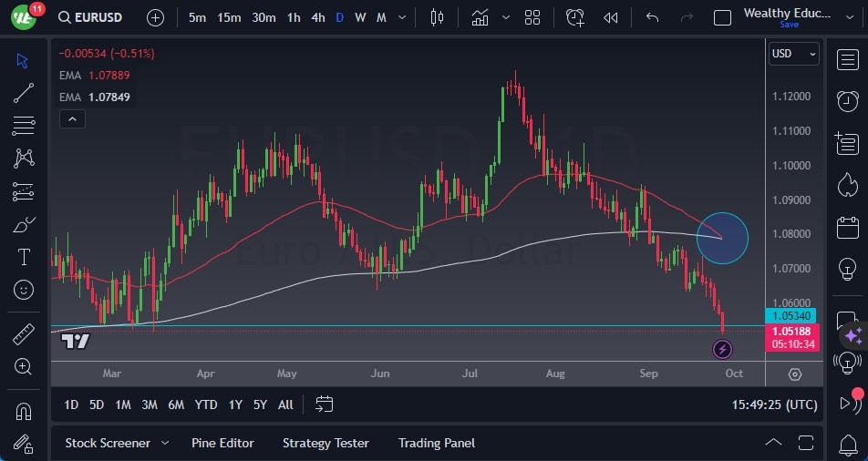Toggle lock all drawing tools
Image resolution: width=868 pixels, height=461 pixels.
click(x=24, y=444)
